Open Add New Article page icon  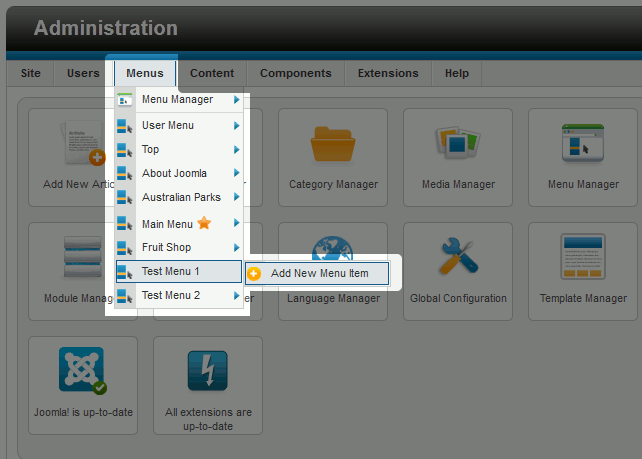click(83, 143)
